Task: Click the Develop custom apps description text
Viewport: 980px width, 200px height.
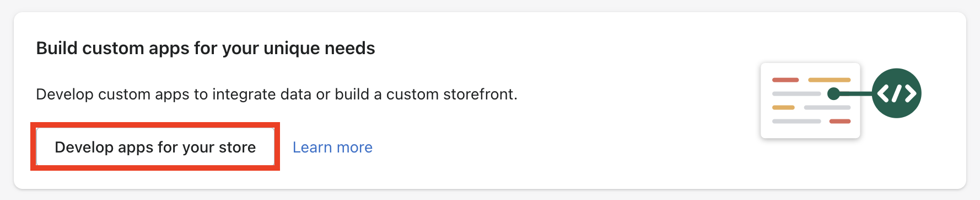Action: click(x=277, y=94)
